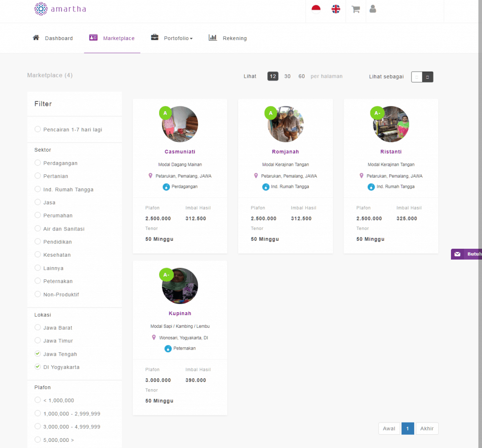
Task: Go to the Dashboard tab
Action: click(53, 38)
